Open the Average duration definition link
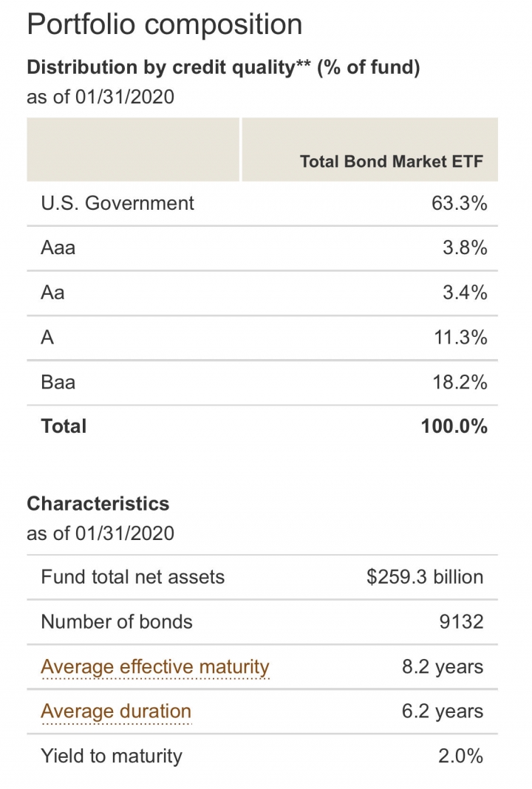The height and width of the screenshot is (789, 532). pyautogui.click(x=116, y=711)
